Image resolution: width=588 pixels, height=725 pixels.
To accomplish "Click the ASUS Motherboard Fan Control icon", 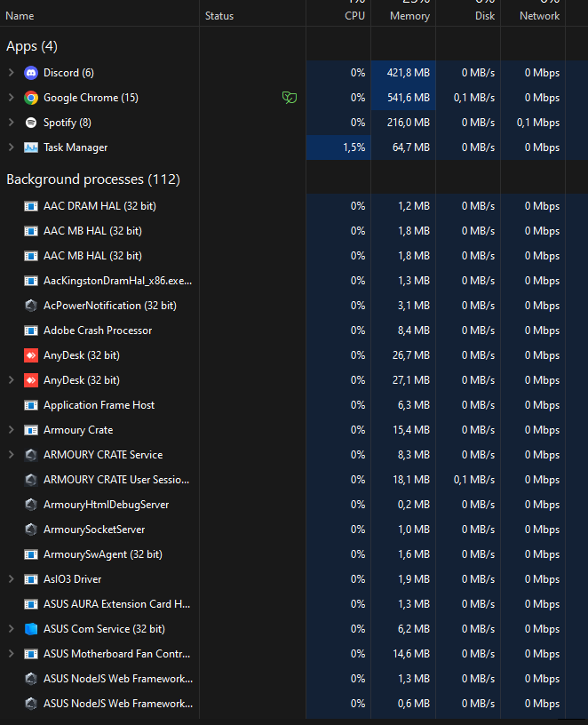I will pyautogui.click(x=31, y=654).
